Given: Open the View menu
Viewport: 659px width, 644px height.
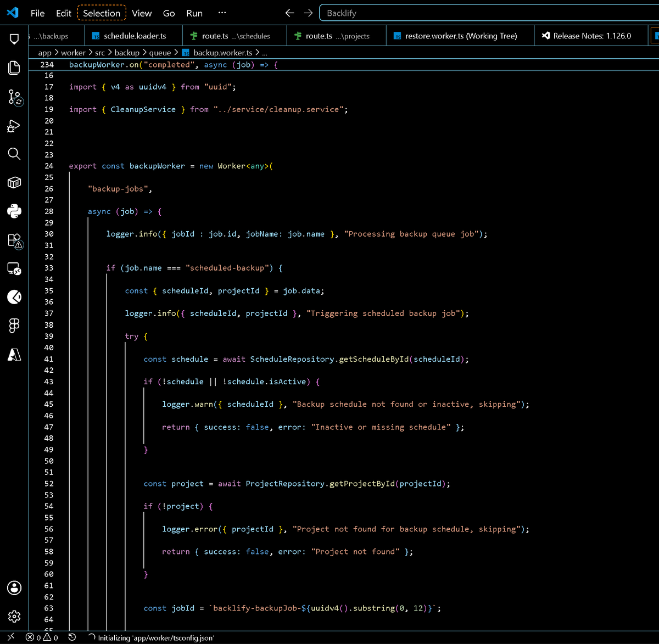Looking at the screenshot, I should pos(142,13).
